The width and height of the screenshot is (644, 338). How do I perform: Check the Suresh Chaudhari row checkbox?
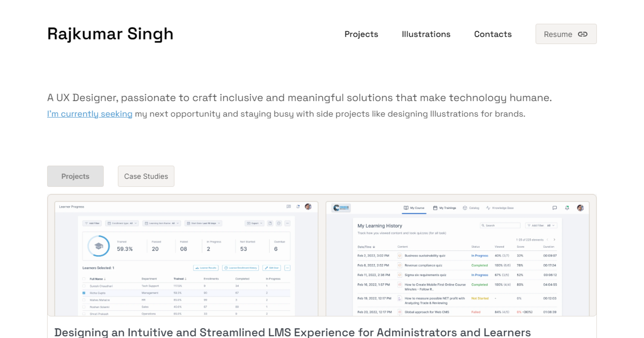[x=84, y=286]
